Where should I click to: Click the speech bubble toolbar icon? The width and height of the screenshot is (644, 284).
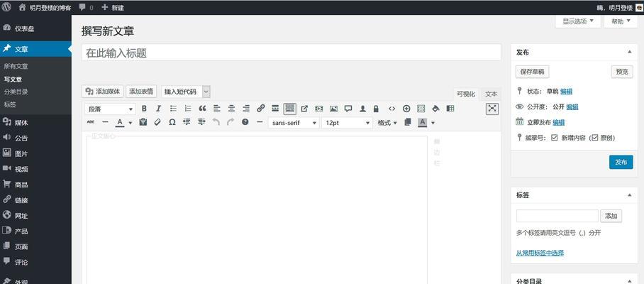348,109
